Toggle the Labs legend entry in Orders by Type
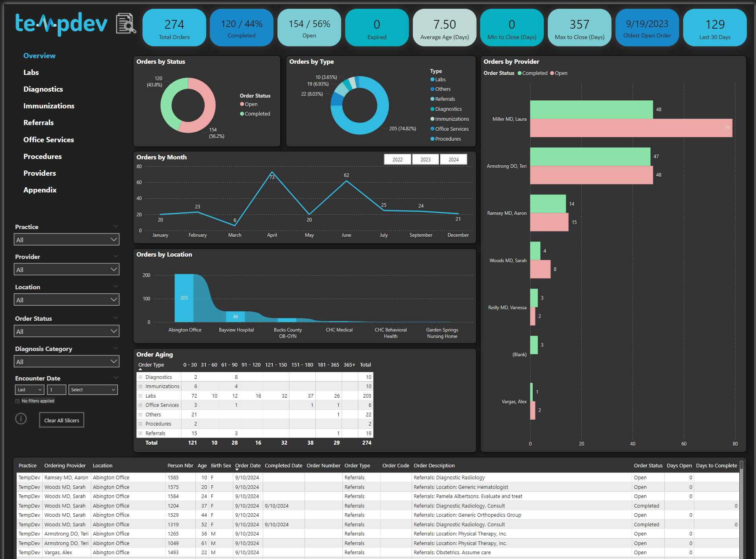Screen dimensions: 756x559 point(439,79)
